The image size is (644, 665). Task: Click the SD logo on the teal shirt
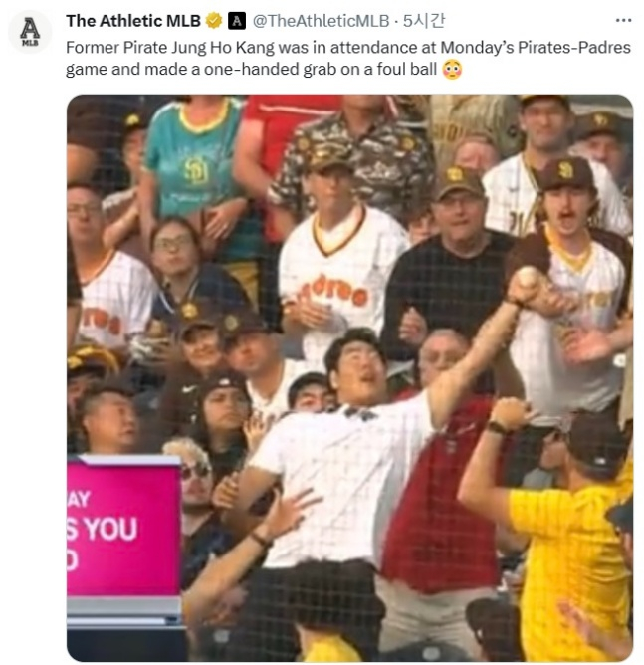[x=196, y=169]
